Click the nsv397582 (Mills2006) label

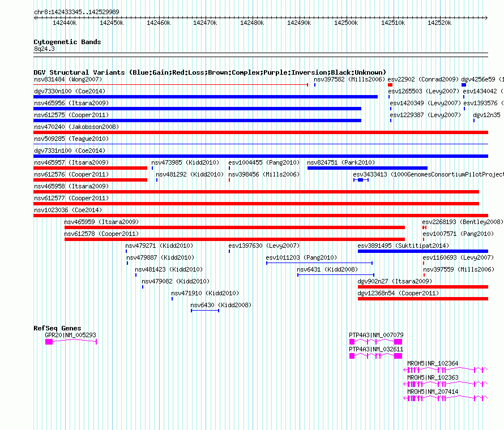(349, 79)
